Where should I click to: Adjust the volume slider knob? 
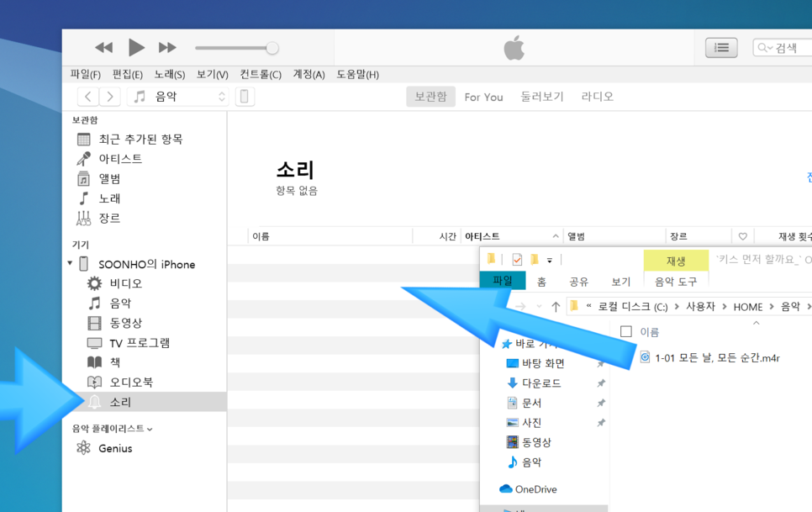coord(272,48)
